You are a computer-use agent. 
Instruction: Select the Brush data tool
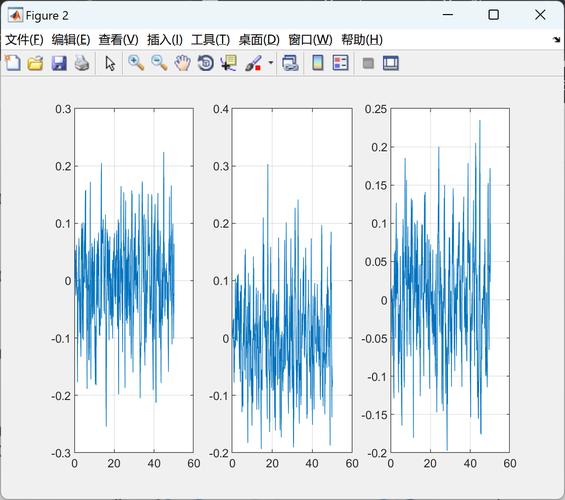(x=253, y=63)
